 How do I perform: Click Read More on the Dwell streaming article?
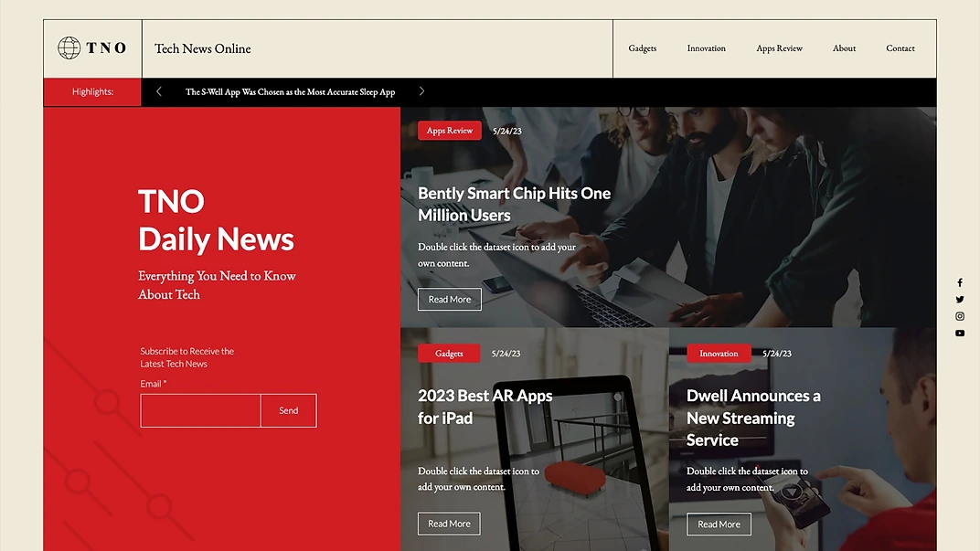pyautogui.click(x=719, y=524)
